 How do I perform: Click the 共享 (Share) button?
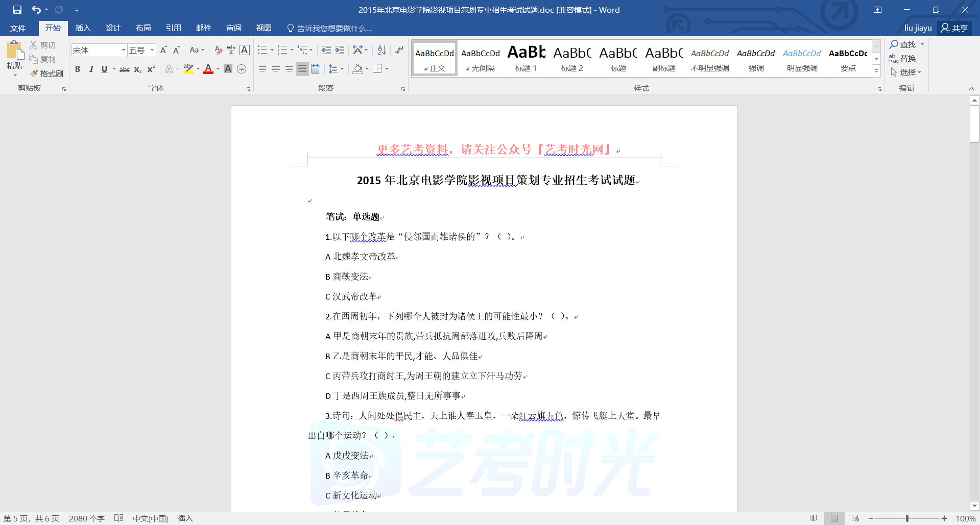[x=954, y=28]
